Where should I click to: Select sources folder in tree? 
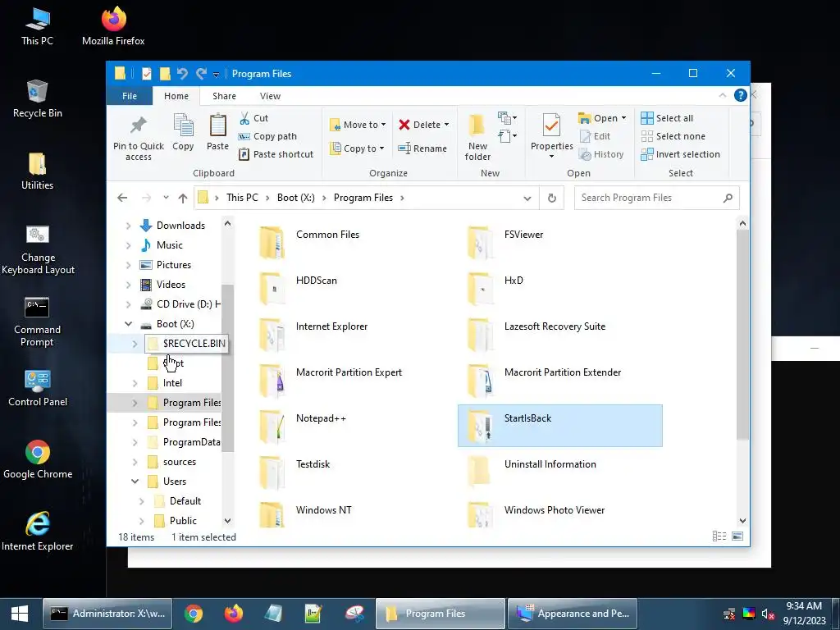coord(180,462)
